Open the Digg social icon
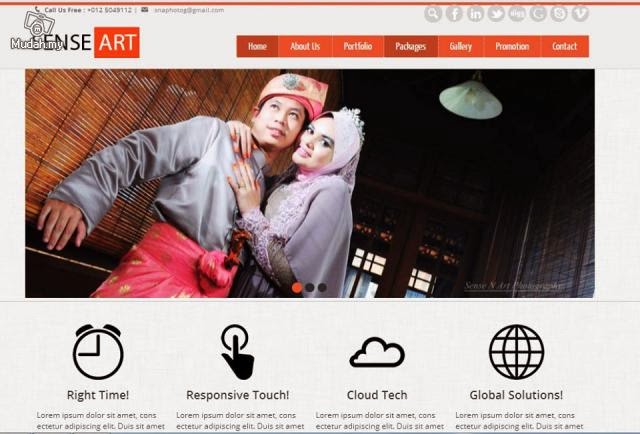 pos(517,14)
